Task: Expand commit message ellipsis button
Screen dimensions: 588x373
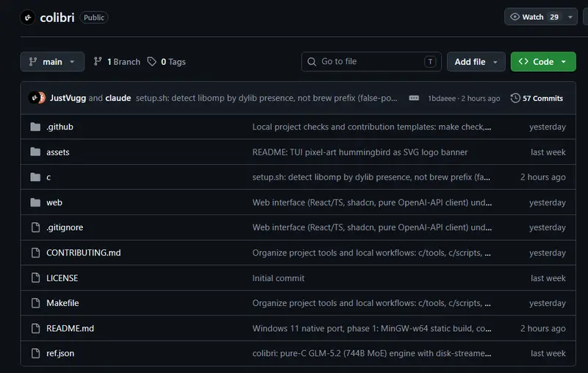Action: [414, 98]
